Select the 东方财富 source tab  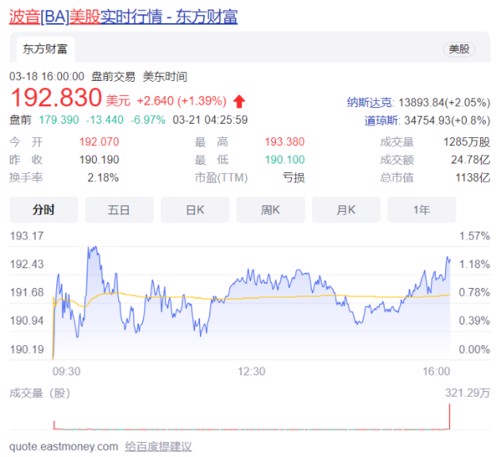tap(45, 49)
